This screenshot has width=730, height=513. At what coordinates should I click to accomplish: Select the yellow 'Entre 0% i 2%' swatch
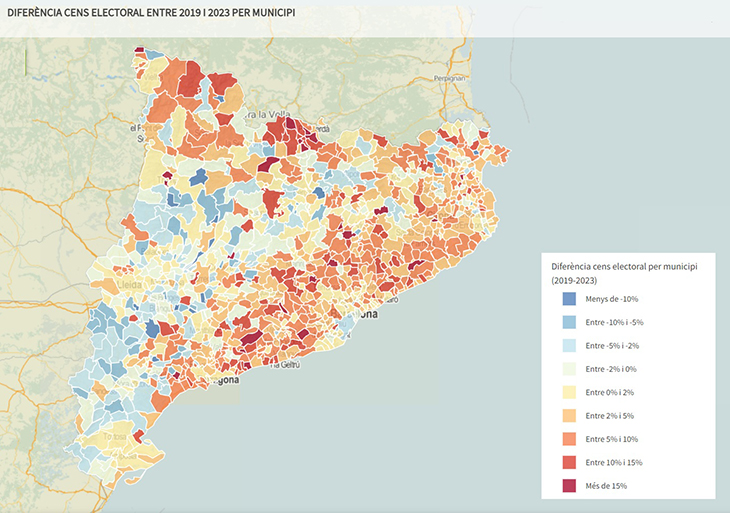[x=569, y=392]
